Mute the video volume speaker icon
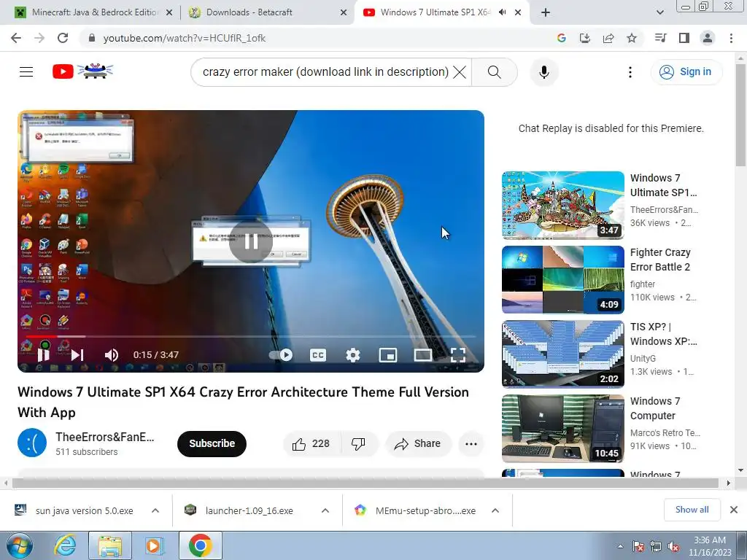The width and height of the screenshot is (747, 560). coord(112,355)
